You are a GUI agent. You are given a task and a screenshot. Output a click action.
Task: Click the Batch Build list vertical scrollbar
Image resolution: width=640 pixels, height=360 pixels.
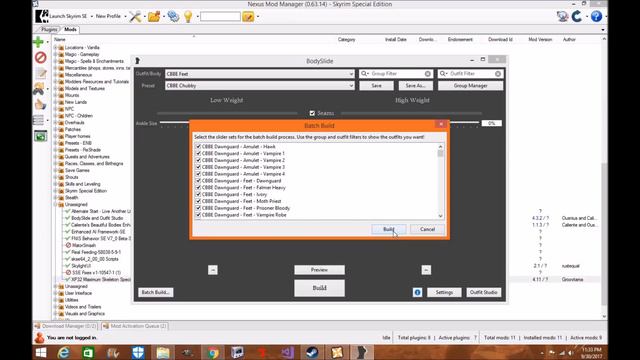pyautogui.click(x=440, y=181)
